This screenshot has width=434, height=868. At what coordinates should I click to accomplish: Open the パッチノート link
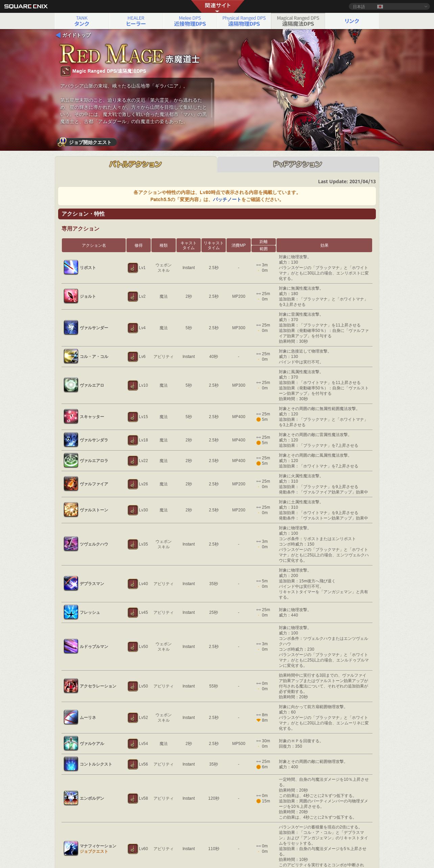(227, 199)
